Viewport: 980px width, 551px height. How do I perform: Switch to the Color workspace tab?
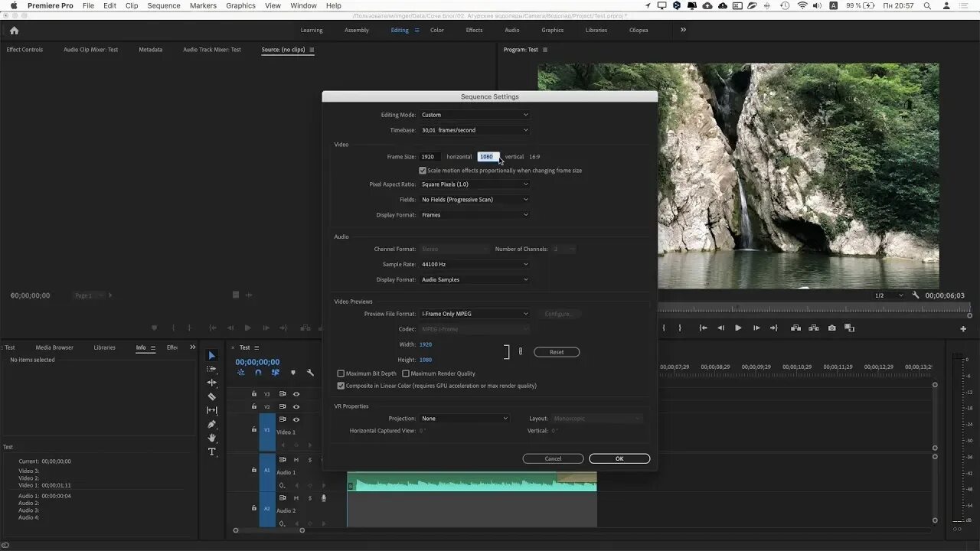coord(436,30)
